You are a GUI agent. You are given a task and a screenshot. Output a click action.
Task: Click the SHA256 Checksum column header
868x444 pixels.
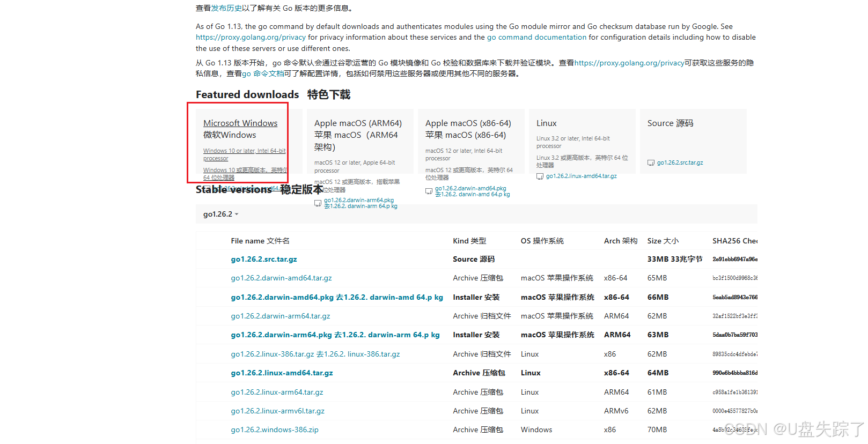(735, 241)
